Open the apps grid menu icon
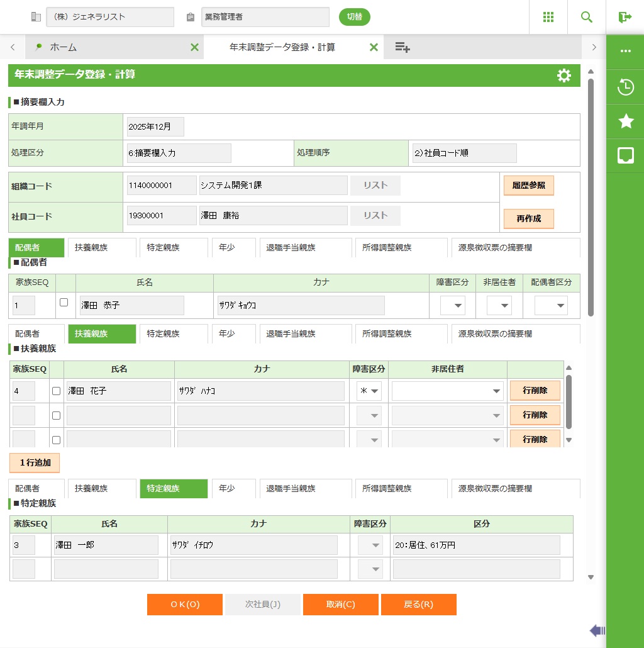 548,17
